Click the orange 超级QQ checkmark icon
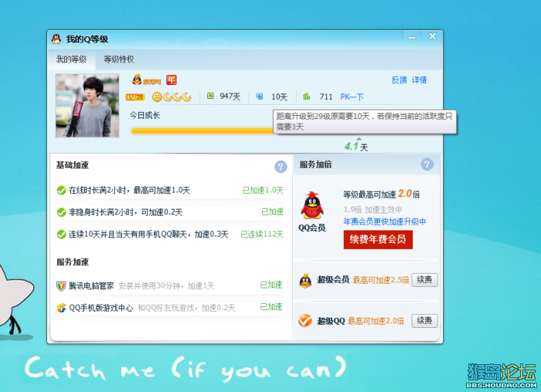This screenshot has width=541, height=392. coord(305,321)
